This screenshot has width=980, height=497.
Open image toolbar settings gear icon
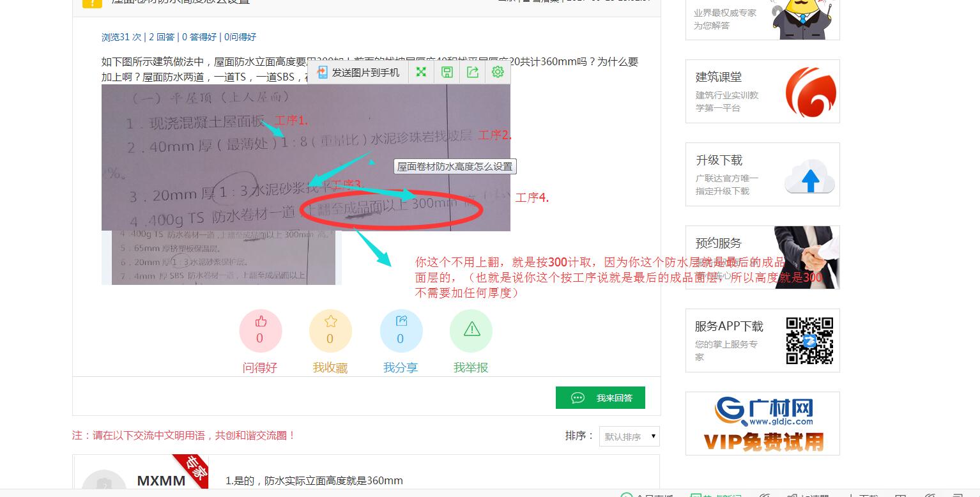point(498,72)
